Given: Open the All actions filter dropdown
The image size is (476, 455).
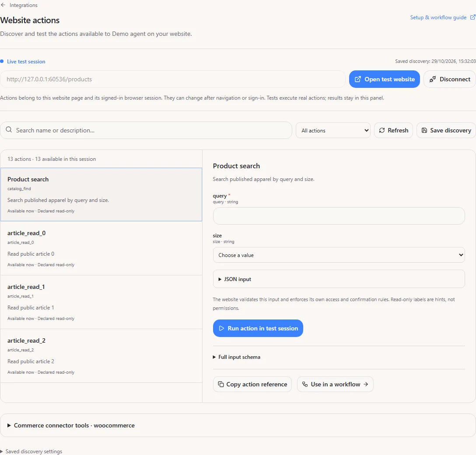Looking at the screenshot, I should (x=333, y=130).
